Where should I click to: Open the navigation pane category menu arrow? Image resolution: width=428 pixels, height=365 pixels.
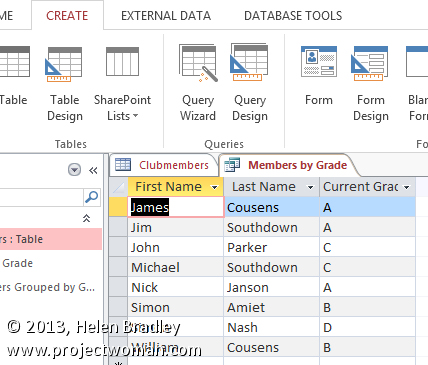(74, 170)
